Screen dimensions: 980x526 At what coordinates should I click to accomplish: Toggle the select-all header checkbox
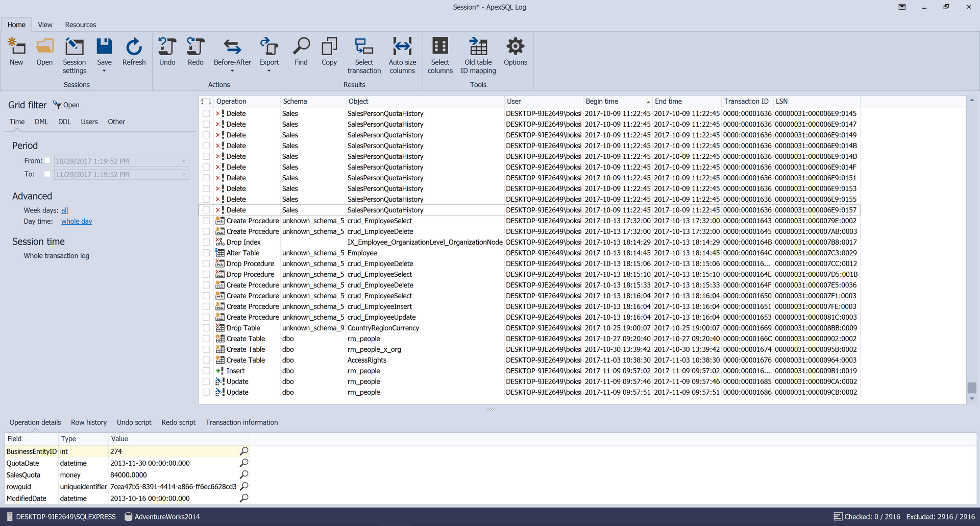tap(206, 101)
